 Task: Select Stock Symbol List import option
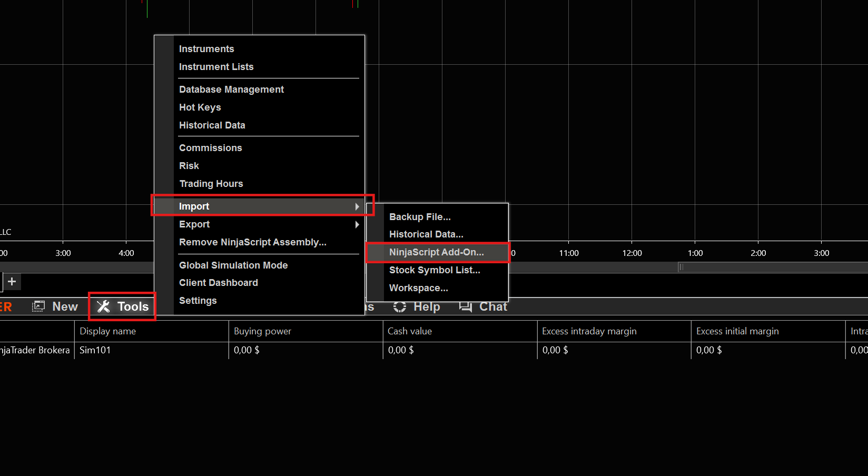(x=435, y=270)
